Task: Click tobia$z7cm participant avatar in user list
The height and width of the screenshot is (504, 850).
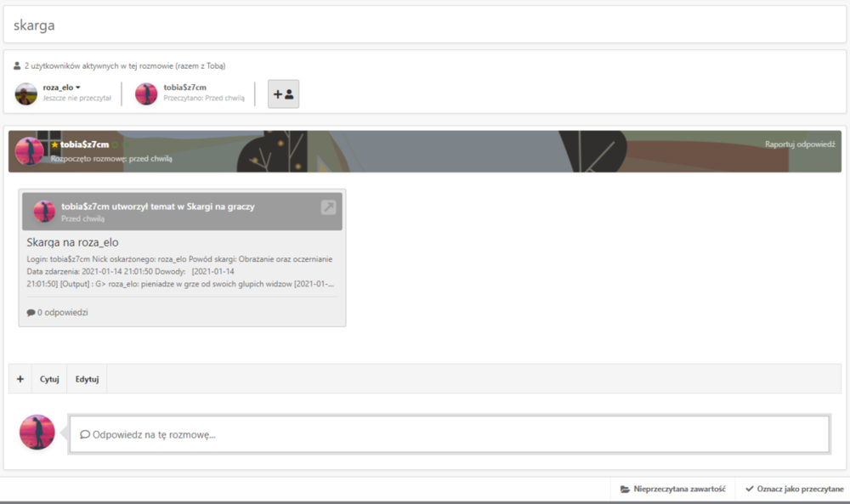Action: [x=146, y=94]
